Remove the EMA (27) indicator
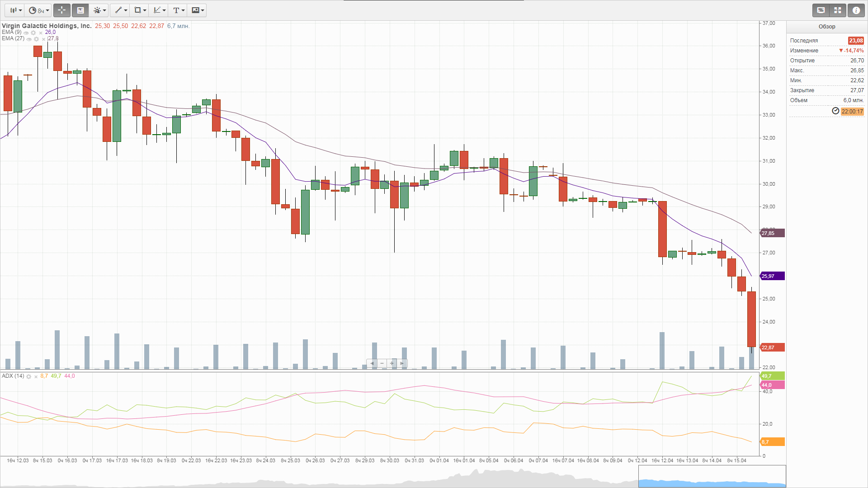Viewport: 868px width, 488px height. click(43, 39)
